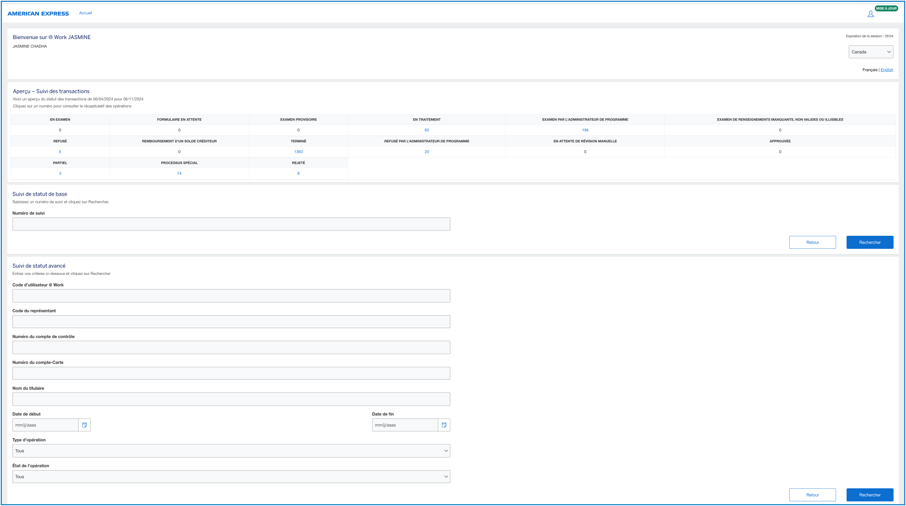This screenshot has height=506, width=906.
Task: Expand the Canada country dropdown
Action: tap(870, 52)
